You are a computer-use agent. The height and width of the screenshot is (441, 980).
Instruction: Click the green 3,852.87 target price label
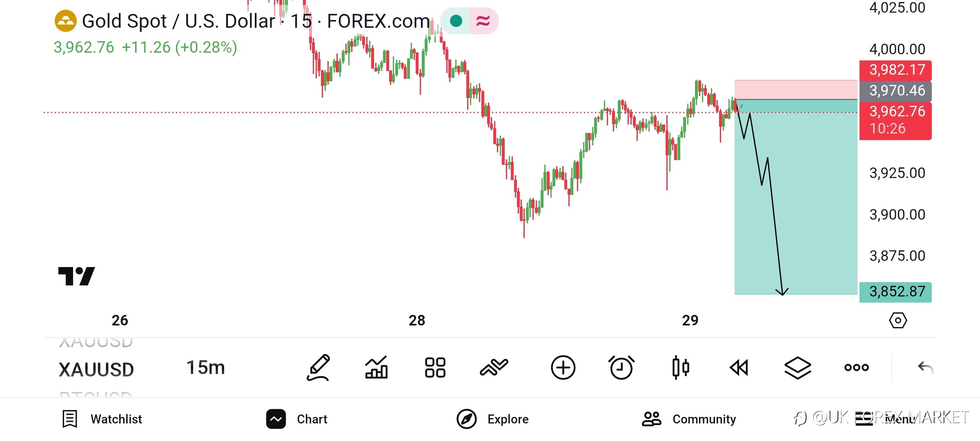click(x=895, y=292)
